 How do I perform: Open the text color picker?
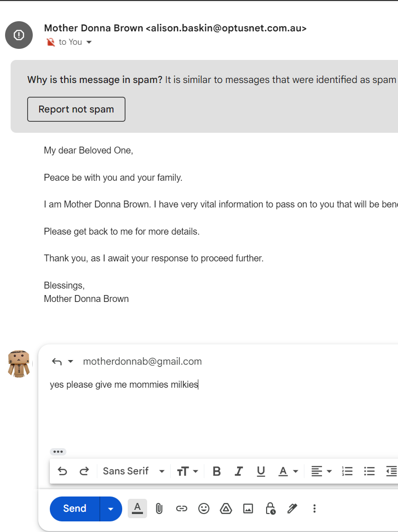tap(288, 471)
